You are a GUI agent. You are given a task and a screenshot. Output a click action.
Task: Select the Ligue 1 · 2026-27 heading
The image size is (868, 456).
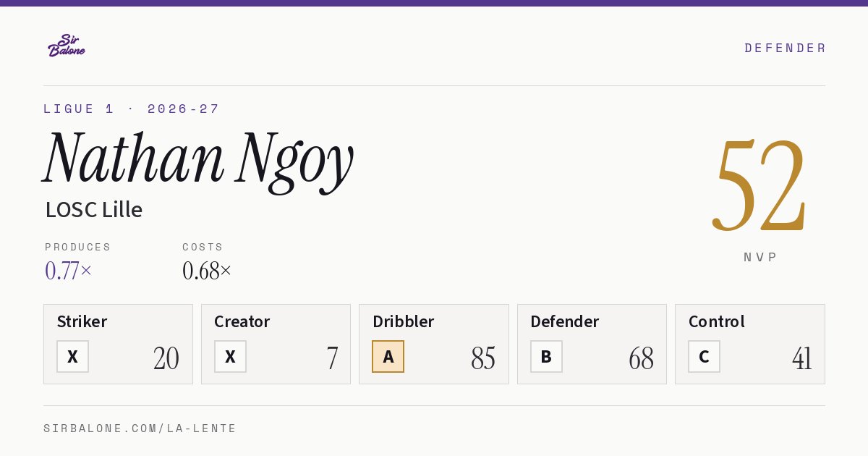click(132, 109)
